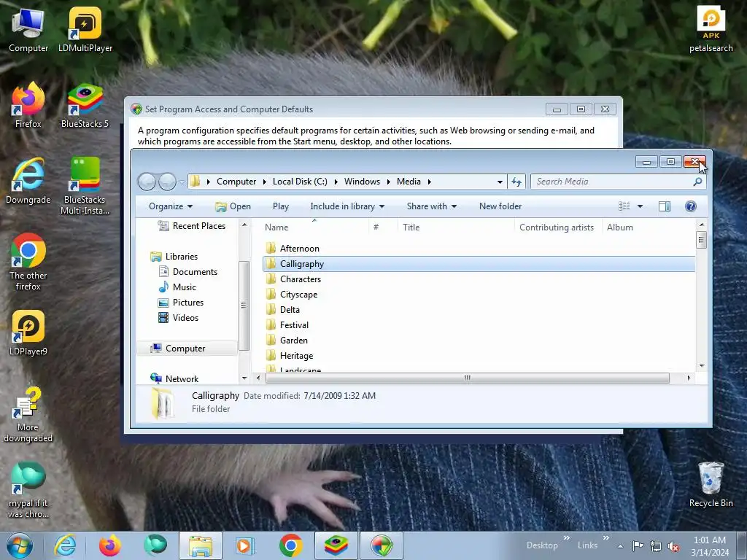Select the Recycle Bin icon
747x560 pixels.
[711, 484]
